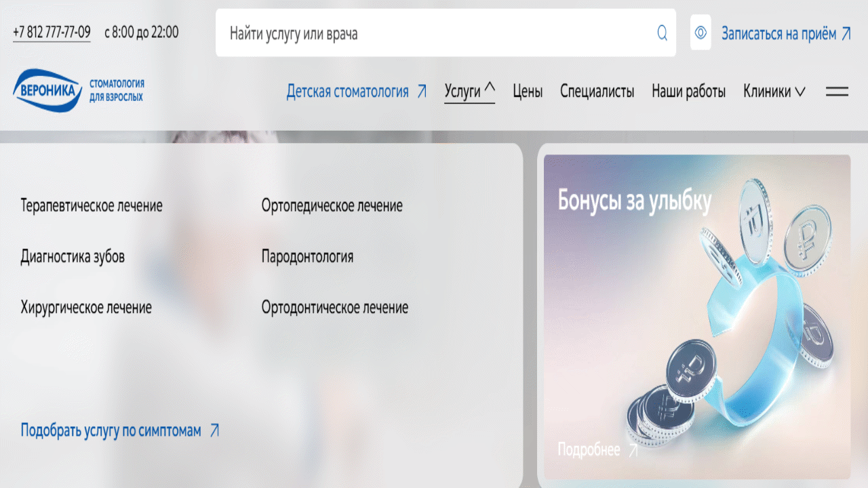Go to the Специалисты section
868x488 pixels.
(x=597, y=91)
